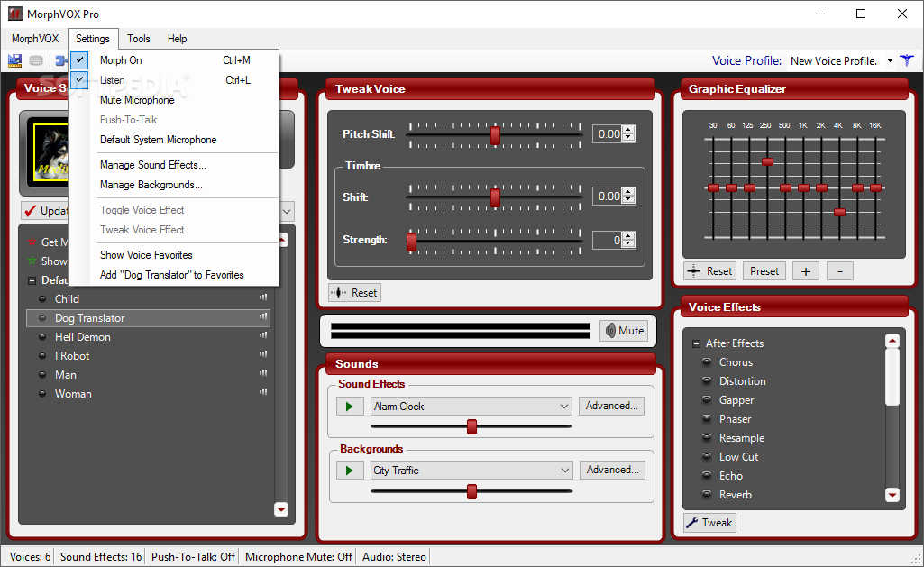
Task: Click the signal bars icon next to Hell Demon
Action: pos(263,335)
